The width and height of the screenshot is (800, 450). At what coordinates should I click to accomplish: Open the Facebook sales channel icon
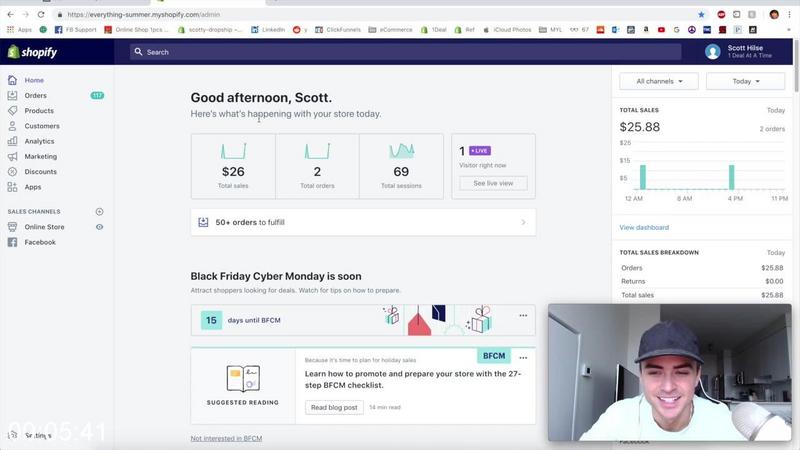(12, 242)
